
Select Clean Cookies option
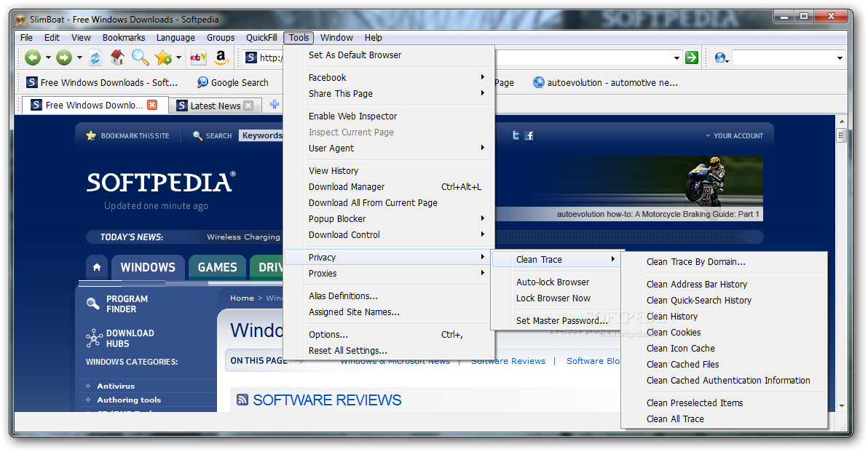click(x=724, y=333)
